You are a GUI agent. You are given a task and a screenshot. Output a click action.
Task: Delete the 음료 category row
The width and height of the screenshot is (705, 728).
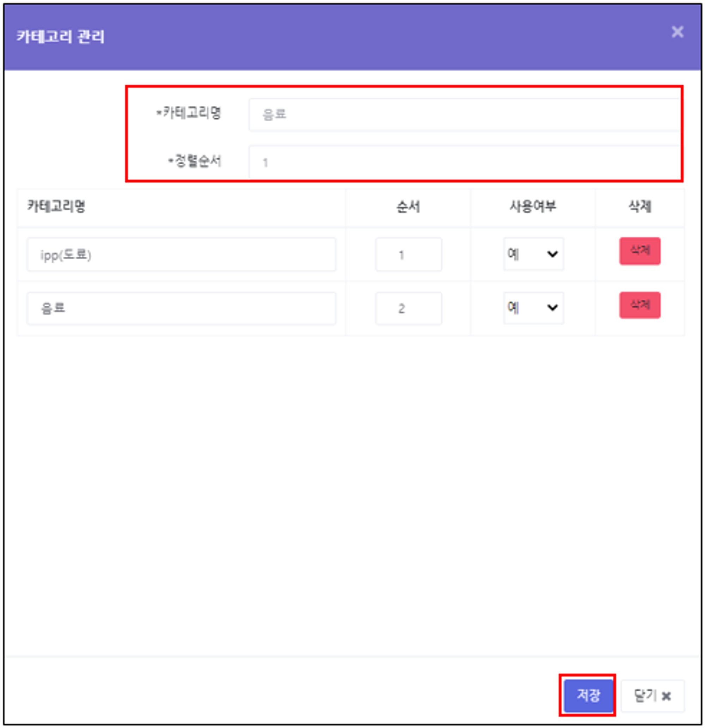[639, 305]
